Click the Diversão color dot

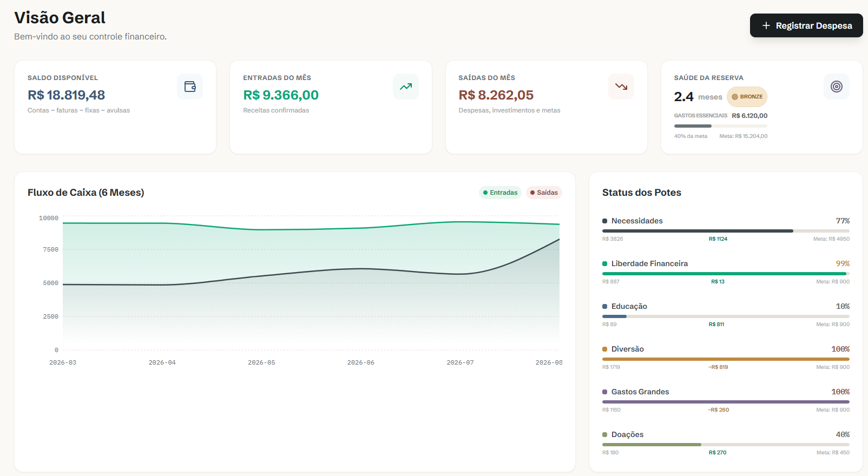click(604, 349)
